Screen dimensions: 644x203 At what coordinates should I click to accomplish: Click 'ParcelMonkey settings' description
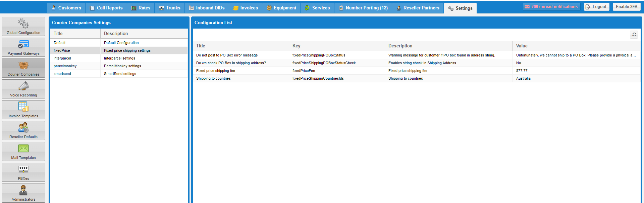click(x=122, y=66)
